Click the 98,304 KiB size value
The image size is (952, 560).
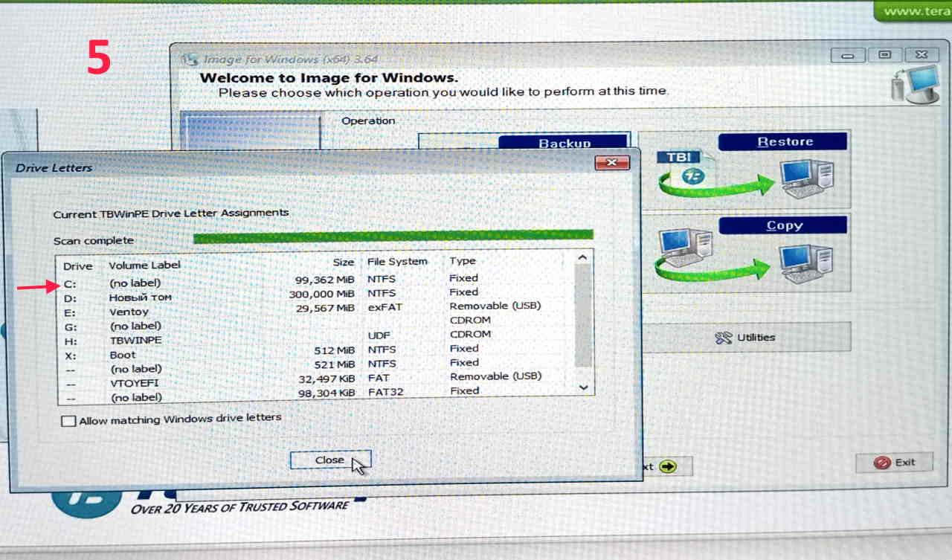(326, 393)
